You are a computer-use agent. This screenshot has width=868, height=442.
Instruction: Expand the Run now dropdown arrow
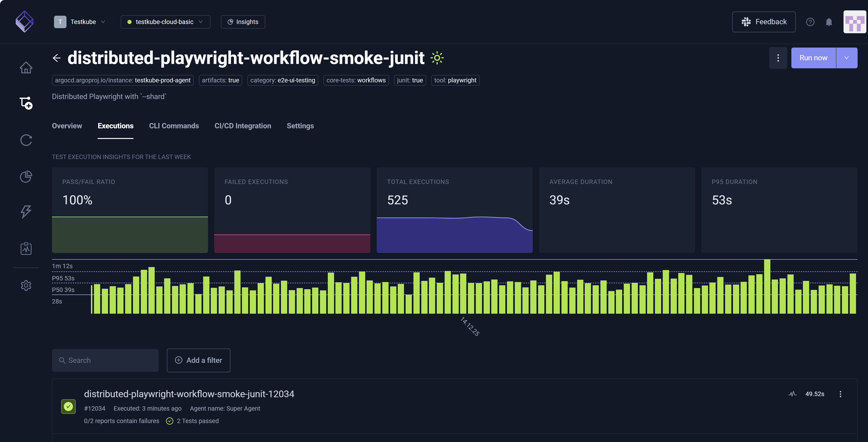tap(846, 58)
